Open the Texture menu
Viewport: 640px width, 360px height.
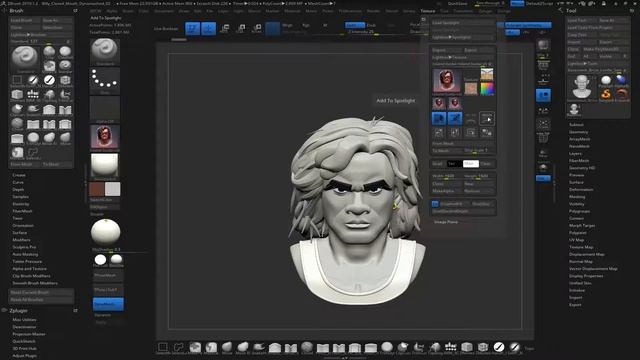(x=428, y=11)
